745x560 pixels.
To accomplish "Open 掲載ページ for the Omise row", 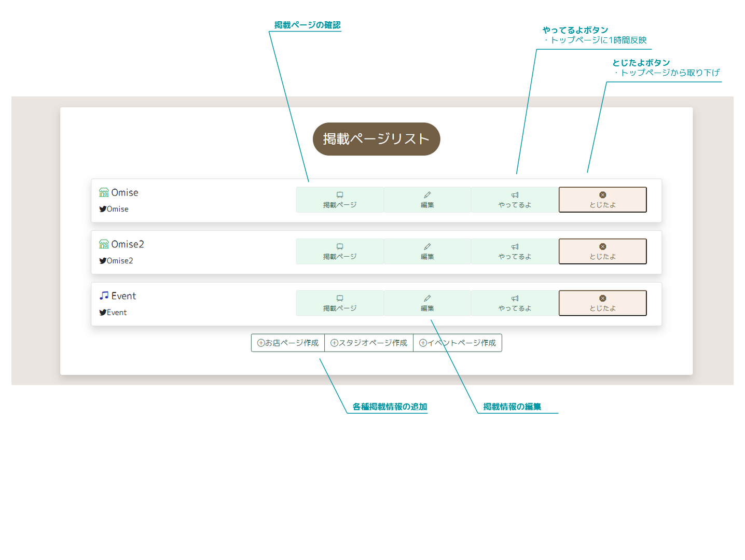I will [x=340, y=200].
